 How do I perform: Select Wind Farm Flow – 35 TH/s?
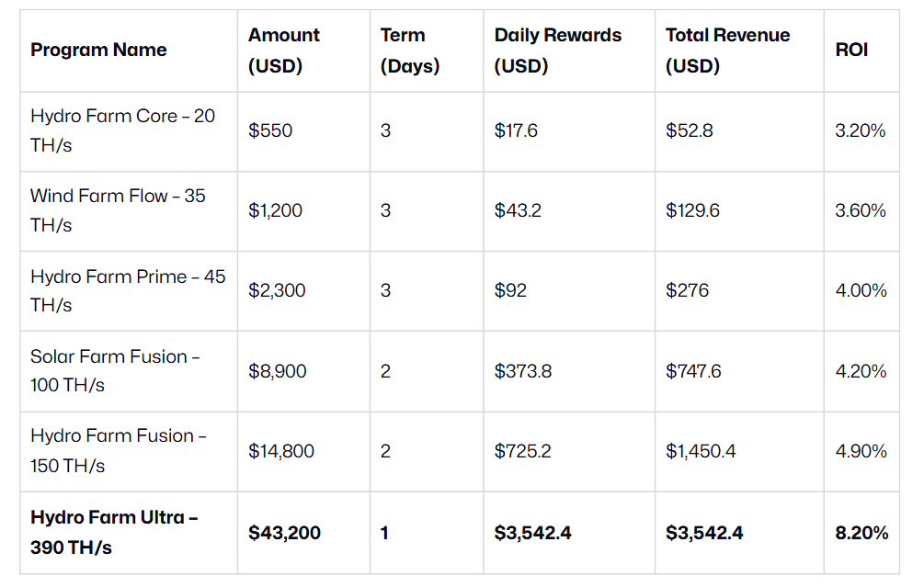tap(118, 210)
